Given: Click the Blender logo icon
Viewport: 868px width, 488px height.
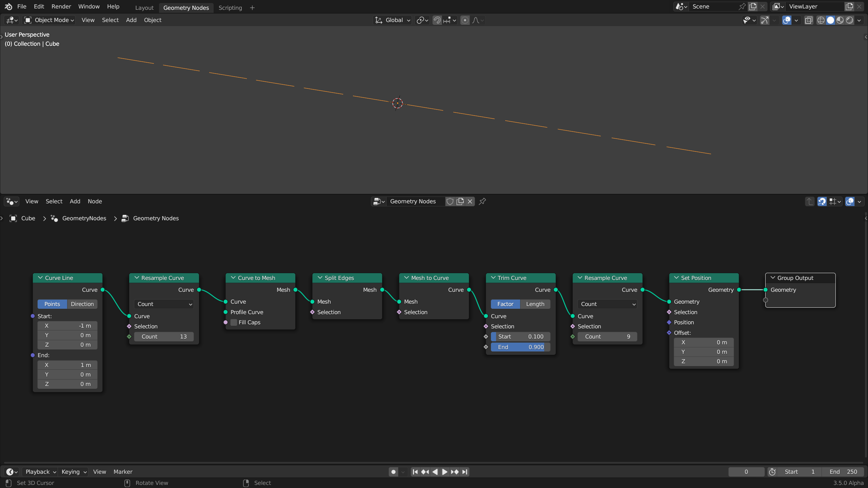Looking at the screenshot, I should (8, 6).
